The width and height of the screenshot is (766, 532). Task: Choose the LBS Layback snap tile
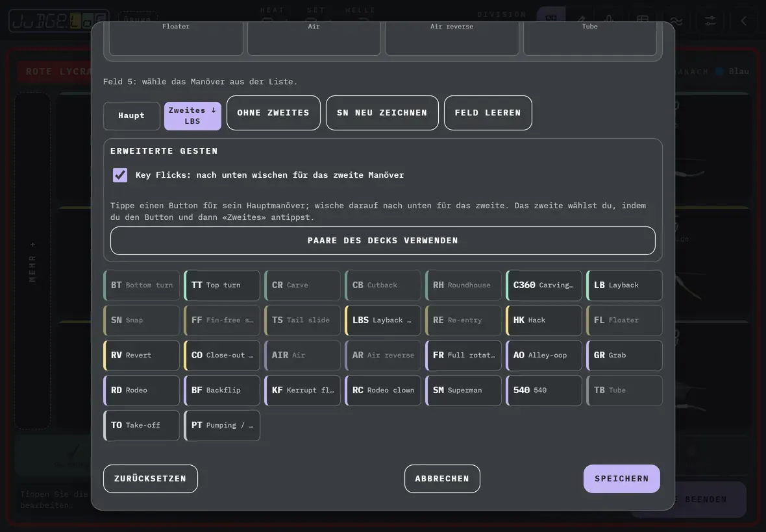click(x=382, y=320)
